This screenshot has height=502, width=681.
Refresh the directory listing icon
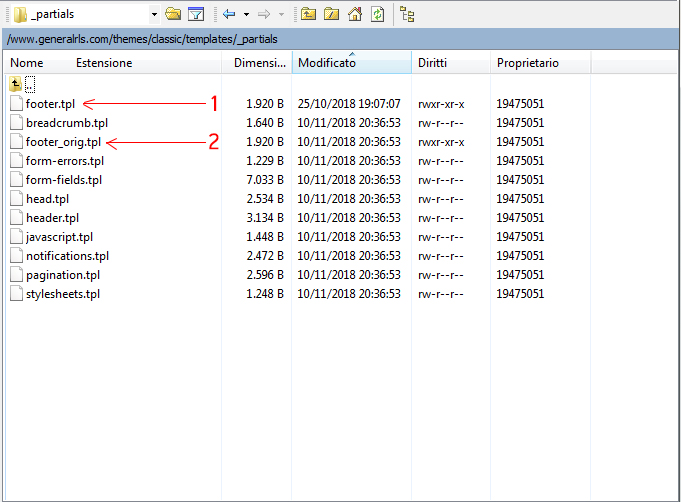pyautogui.click(x=377, y=14)
